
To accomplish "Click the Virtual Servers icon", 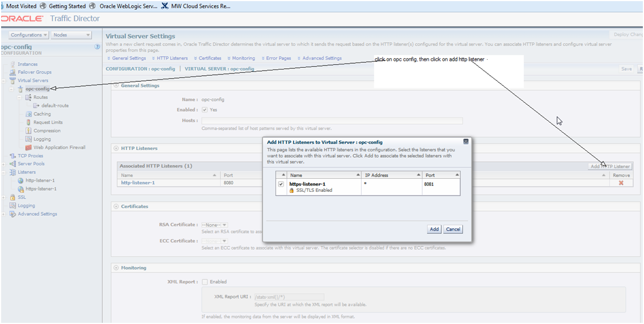I will pyautogui.click(x=13, y=80).
